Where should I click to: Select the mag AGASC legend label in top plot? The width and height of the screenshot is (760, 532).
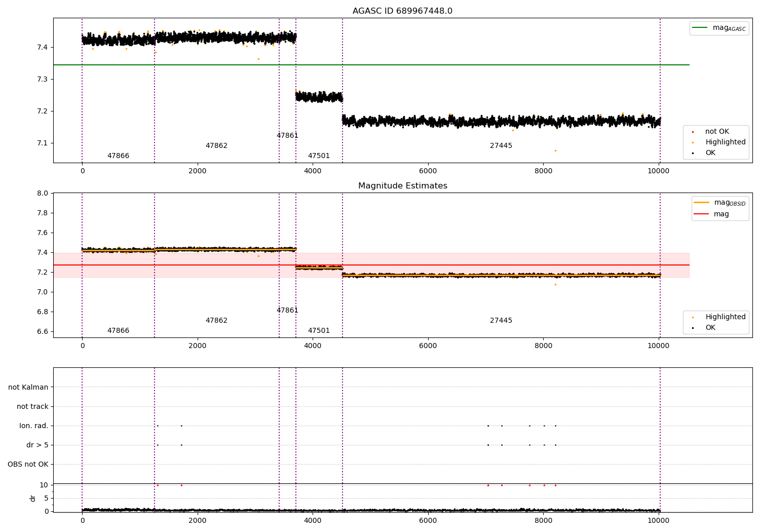pyautogui.click(x=729, y=28)
